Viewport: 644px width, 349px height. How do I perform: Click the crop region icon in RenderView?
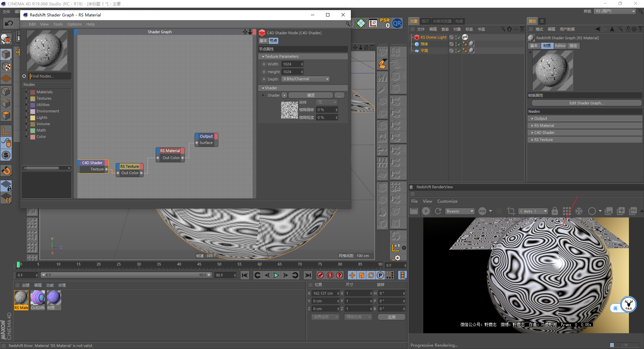click(511, 211)
